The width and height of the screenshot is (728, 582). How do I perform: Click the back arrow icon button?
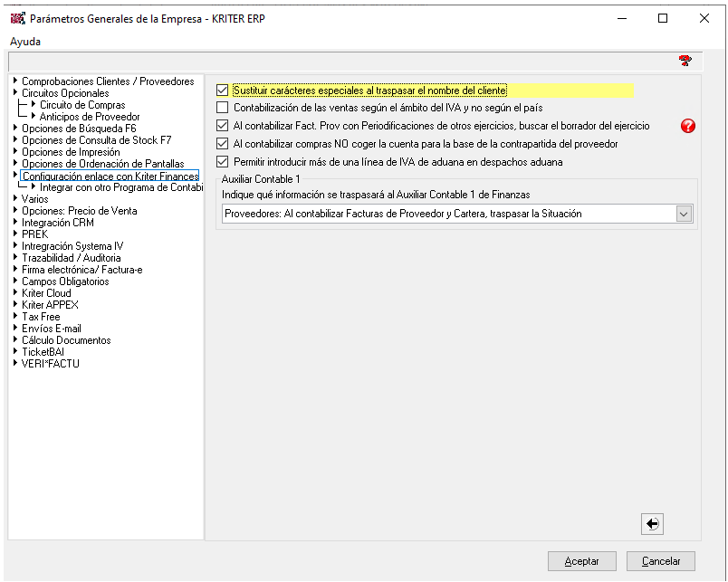coord(652,524)
